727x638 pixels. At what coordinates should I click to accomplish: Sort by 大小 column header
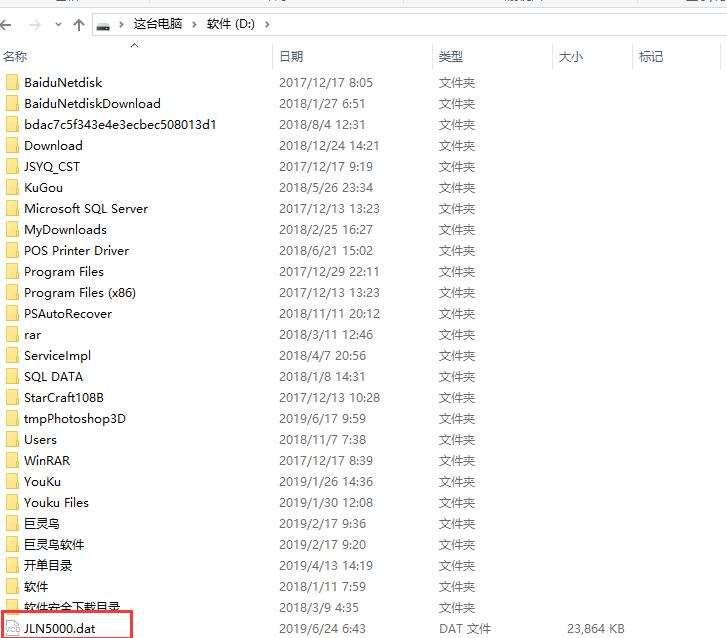tap(570, 57)
